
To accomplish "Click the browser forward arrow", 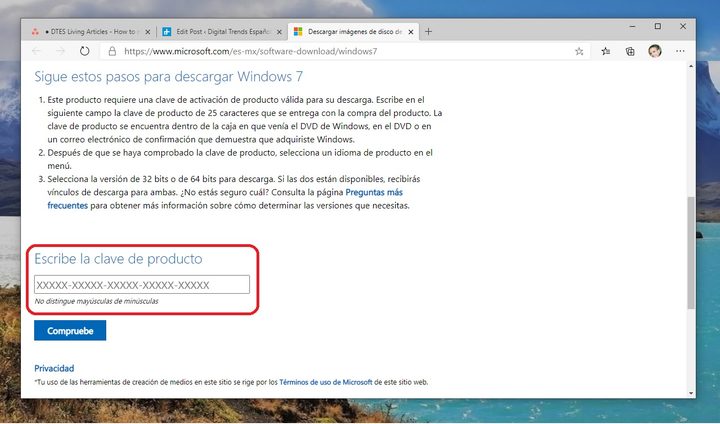I will point(61,51).
